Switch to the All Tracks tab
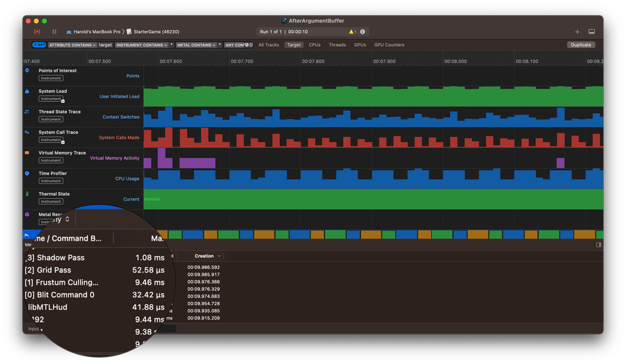Screen dimensions: 626x364 [269, 44]
